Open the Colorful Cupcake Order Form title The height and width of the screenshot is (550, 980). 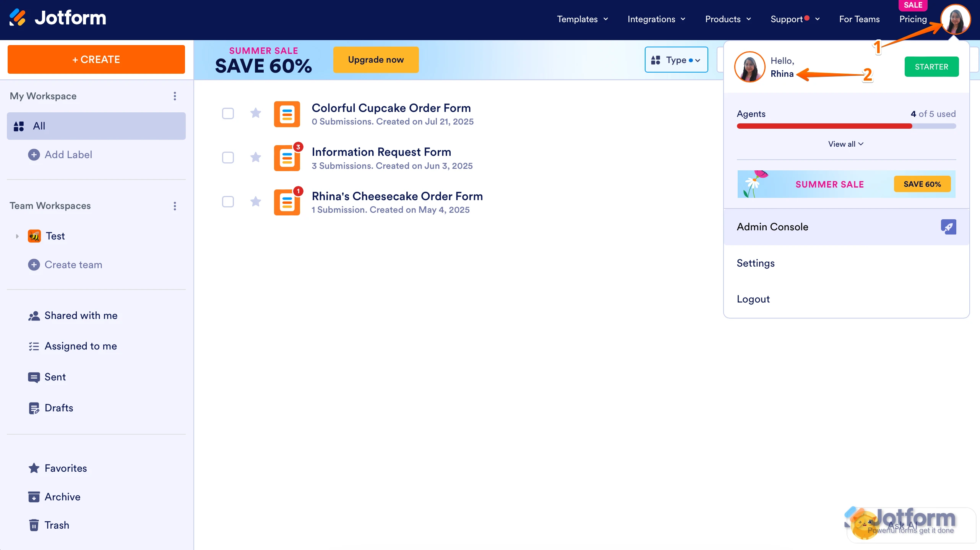point(391,108)
